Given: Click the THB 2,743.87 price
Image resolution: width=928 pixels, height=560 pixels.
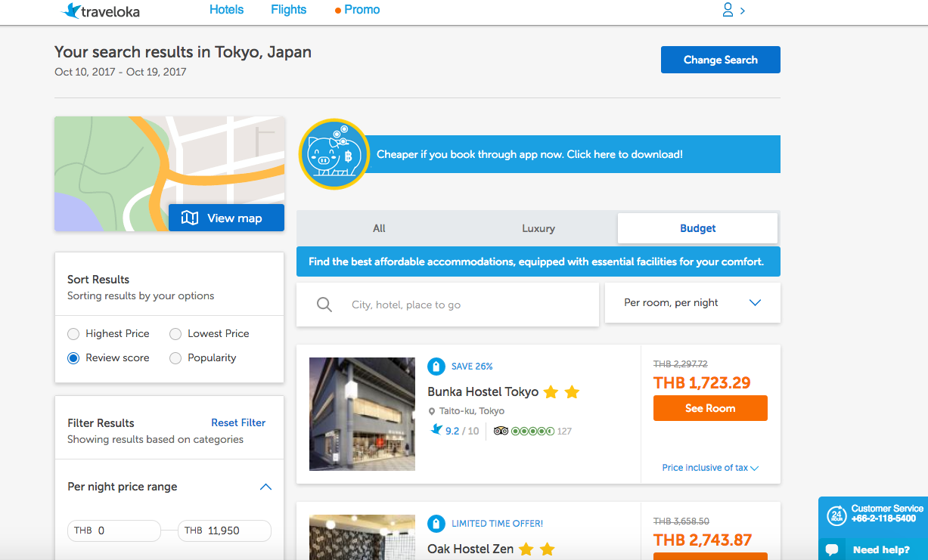Looking at the screenshot, I should click(x=703, y=540).
